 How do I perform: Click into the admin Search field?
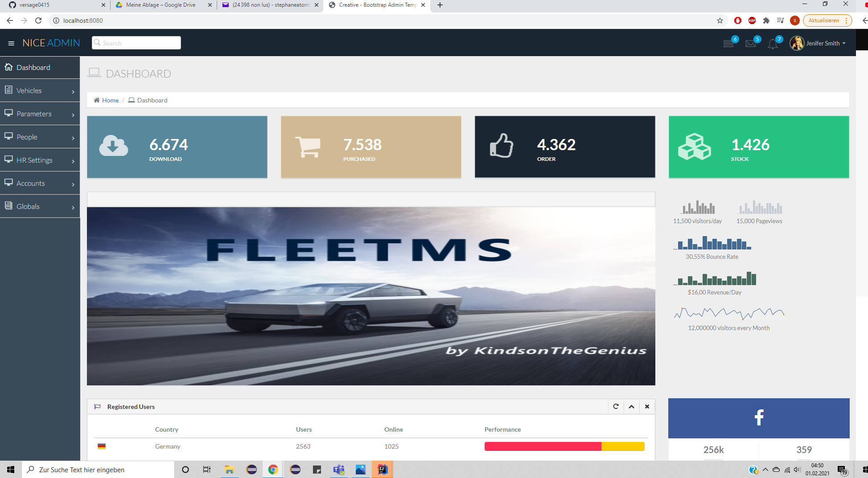pos(136,43)
